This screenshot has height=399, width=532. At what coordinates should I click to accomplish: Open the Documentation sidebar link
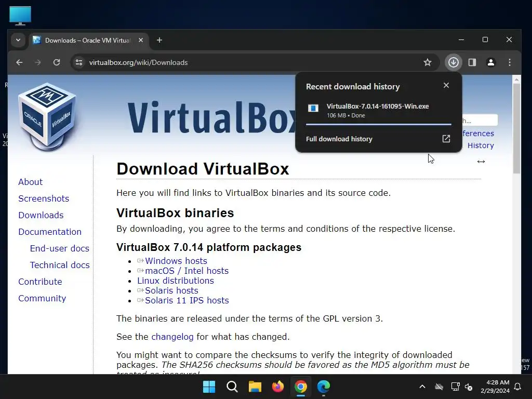click(50, 232)
